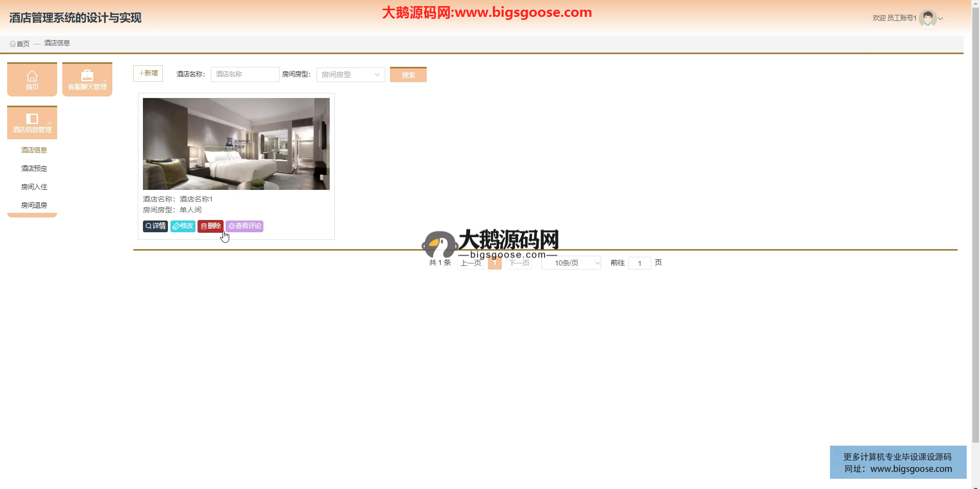This screenshot has width=980, height=489.
Task: Collapse the 酒店信息管理 sidebar section
Action: (x=32, y=123)
